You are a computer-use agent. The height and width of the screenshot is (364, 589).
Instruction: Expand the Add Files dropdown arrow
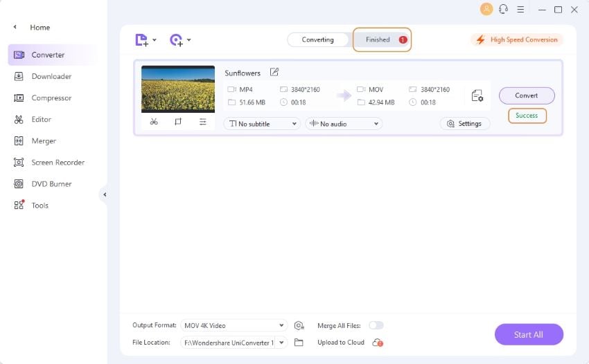tap(155, 39)
